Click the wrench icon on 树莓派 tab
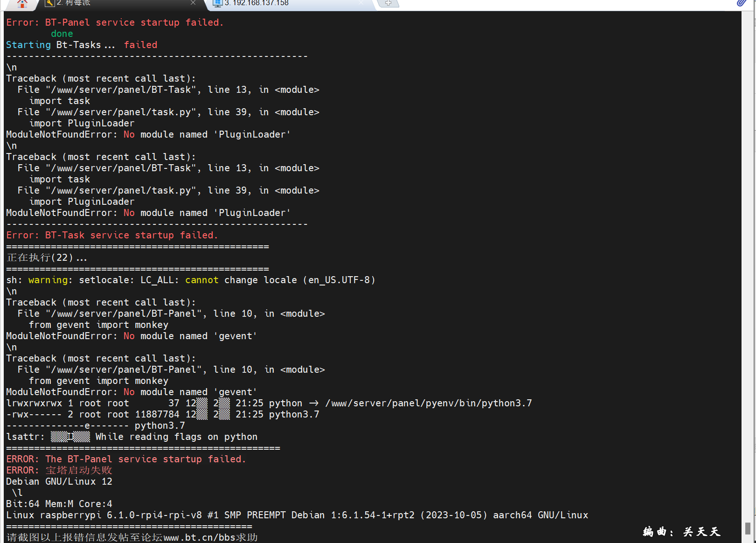This screenshot has width=756, height=543. click(50, 3)
